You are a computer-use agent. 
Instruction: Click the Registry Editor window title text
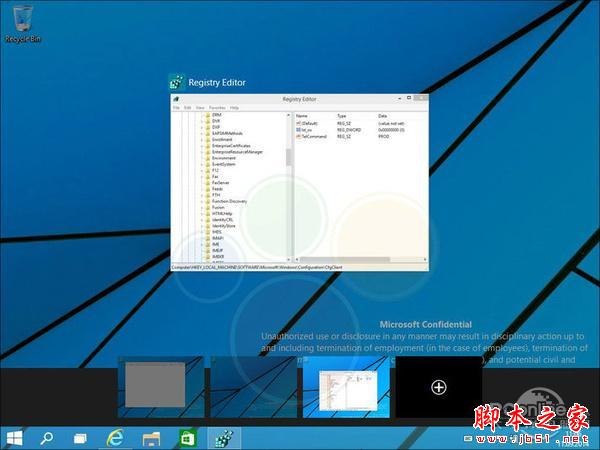(299, 99)
